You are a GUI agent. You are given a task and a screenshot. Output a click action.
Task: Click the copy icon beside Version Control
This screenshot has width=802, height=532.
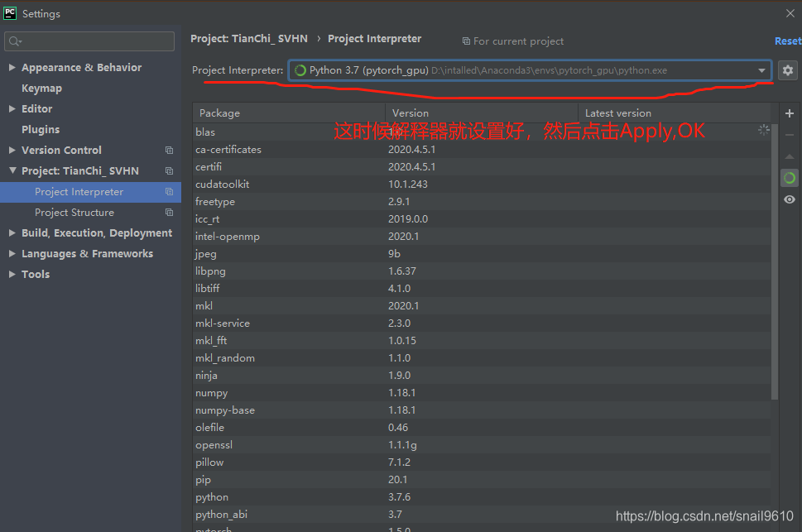point(170,151)
